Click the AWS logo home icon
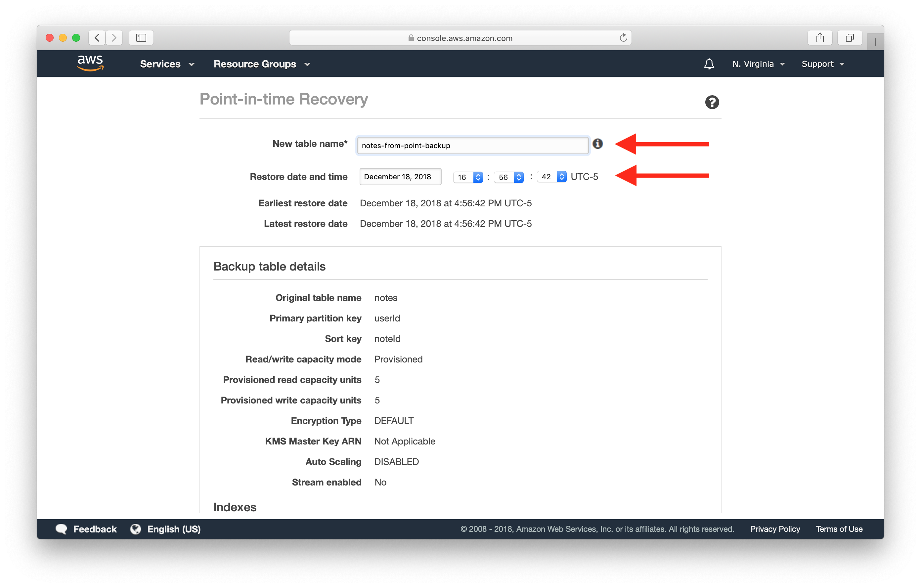921x588 pixels. (x=90, y=63)
